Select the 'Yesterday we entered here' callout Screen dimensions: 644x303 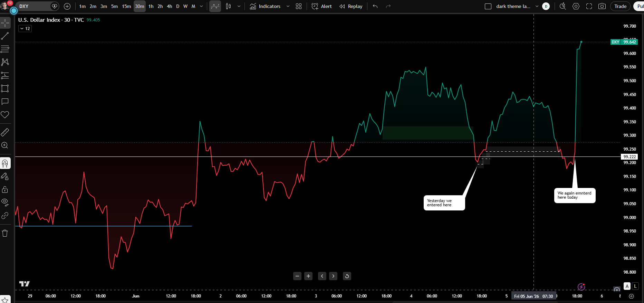pos(444,203)
